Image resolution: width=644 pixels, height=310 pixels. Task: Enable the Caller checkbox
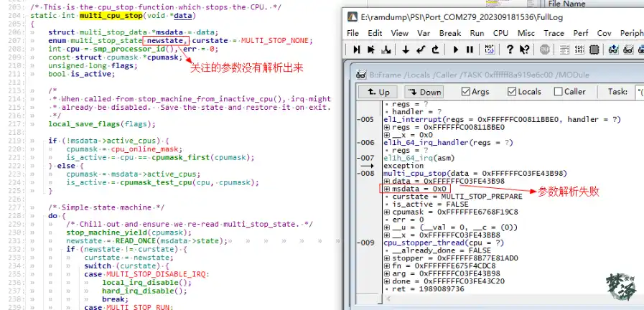[558, 92]
